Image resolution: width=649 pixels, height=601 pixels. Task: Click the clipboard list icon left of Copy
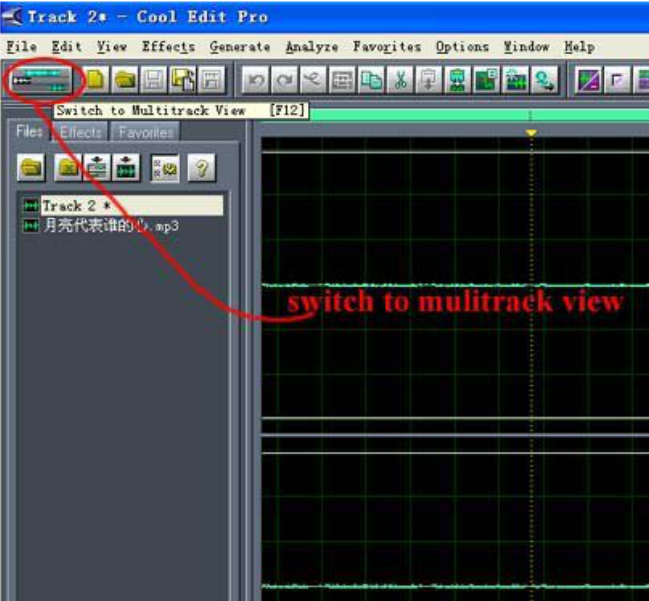(x=343, y=79)
